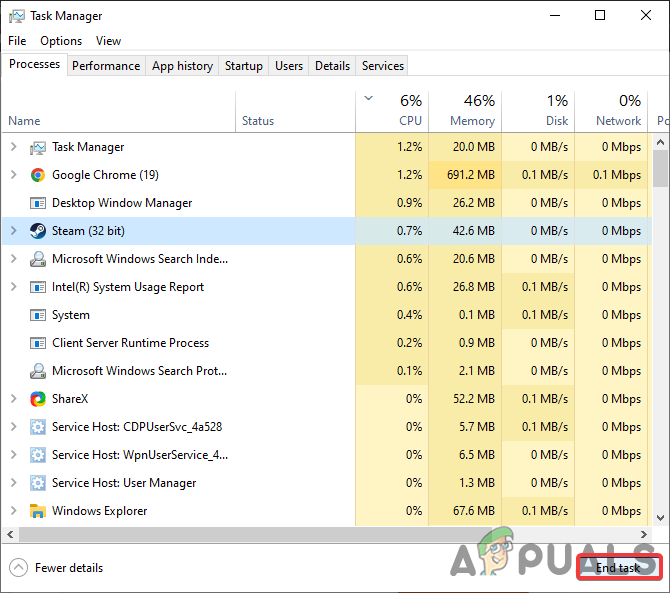The width and height of the screenshot is (670, 593).
Task: Click the WpnUserService service host gear icon
Action: [x=38, y=455]
